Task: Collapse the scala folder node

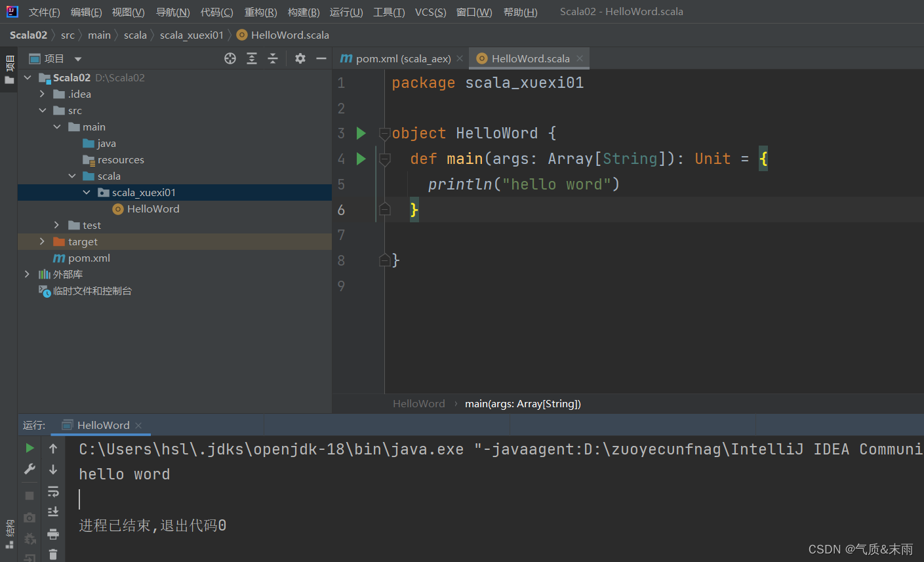Action: [x=72, y=176]
